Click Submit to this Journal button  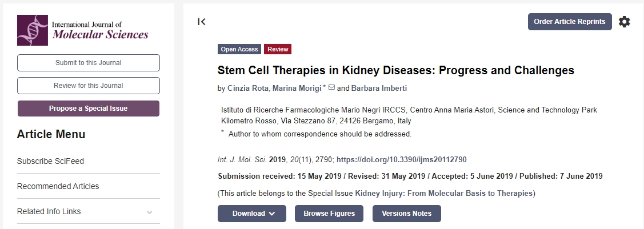coord(89,63)
